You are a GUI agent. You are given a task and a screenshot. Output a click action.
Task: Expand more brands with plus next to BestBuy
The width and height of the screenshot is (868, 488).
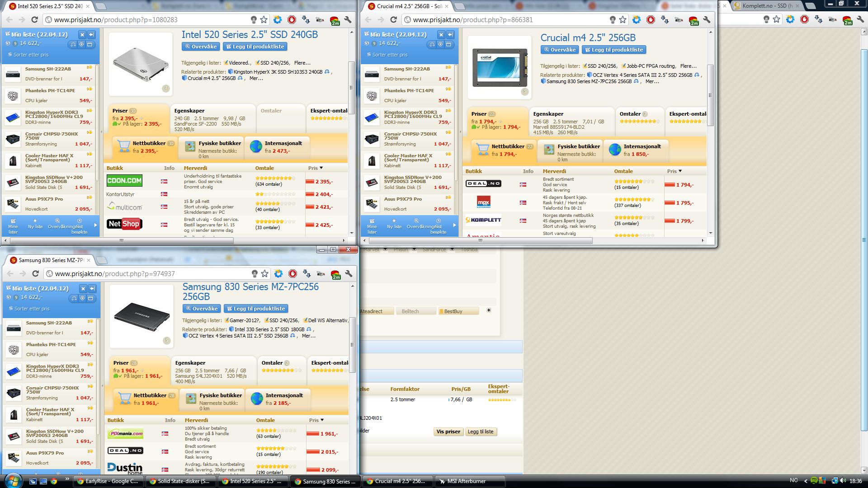click(x=488, y=310)
